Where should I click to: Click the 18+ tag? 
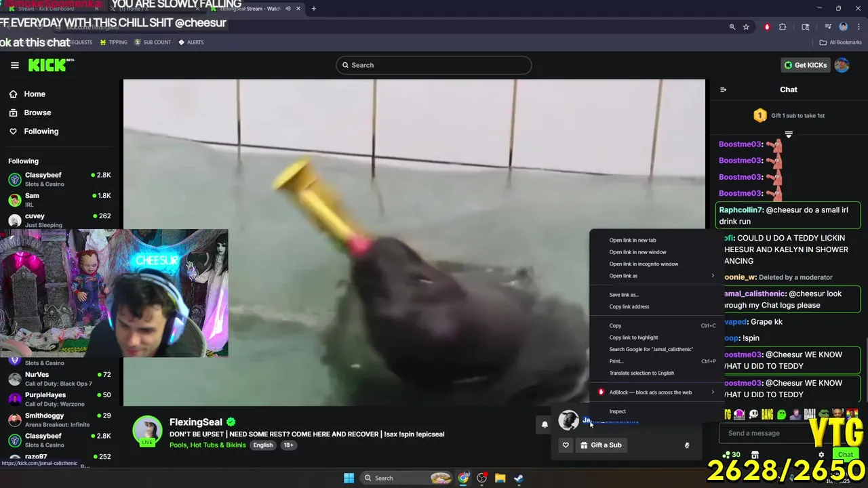point(288,445)
